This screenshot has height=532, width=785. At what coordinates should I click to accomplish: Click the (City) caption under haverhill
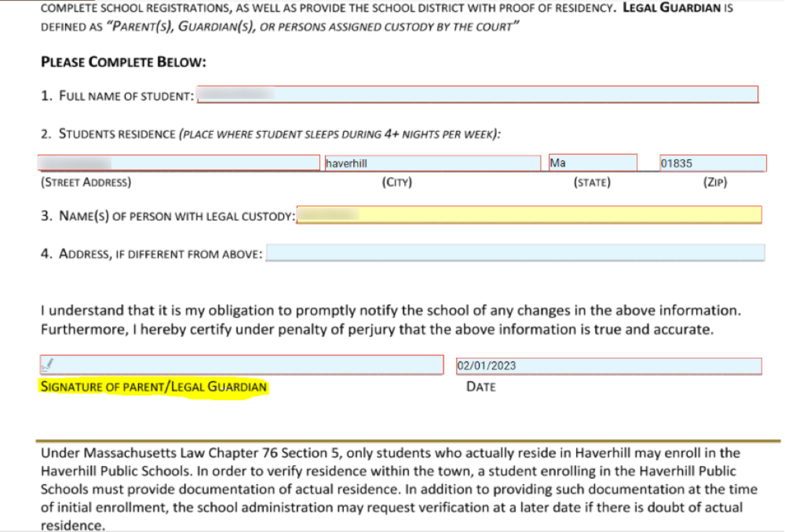[397, 182]
